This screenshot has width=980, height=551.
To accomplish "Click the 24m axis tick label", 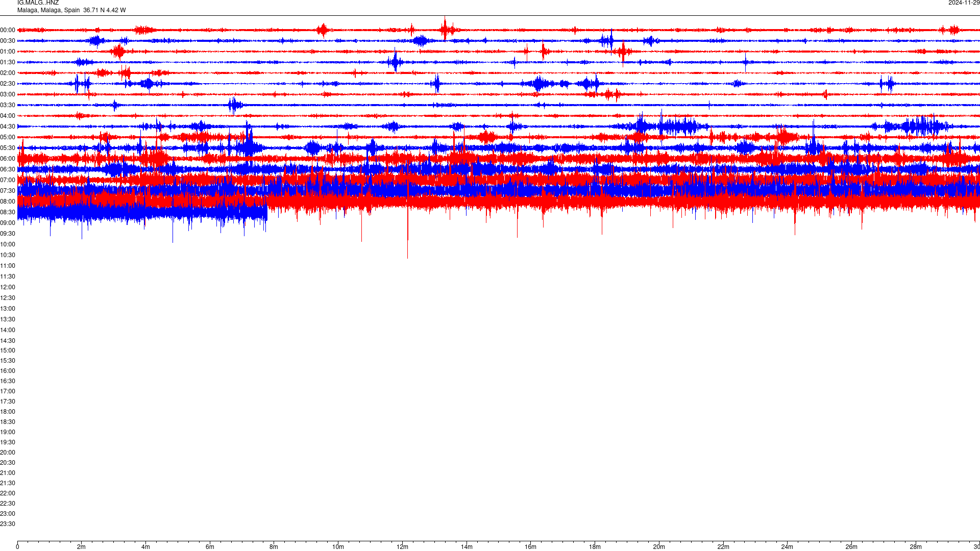I will (787, 547).
